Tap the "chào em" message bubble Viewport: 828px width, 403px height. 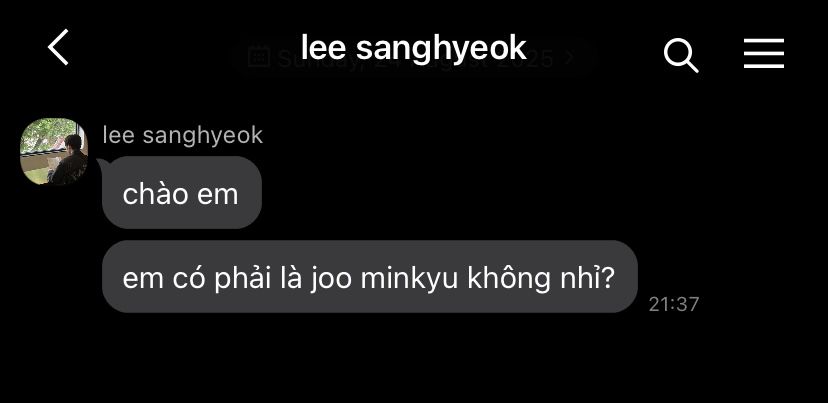tap(182, 193)
